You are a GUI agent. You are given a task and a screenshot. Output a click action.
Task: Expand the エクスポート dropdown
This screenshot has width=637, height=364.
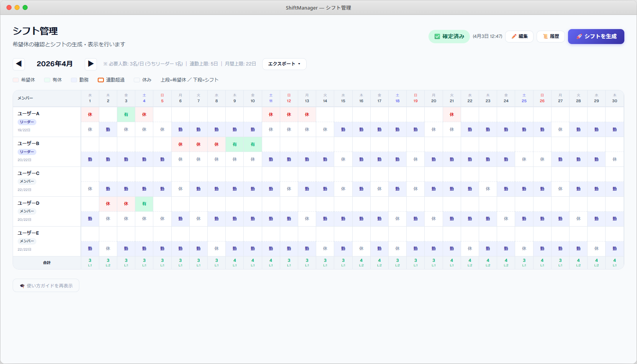tap(284, 64)
